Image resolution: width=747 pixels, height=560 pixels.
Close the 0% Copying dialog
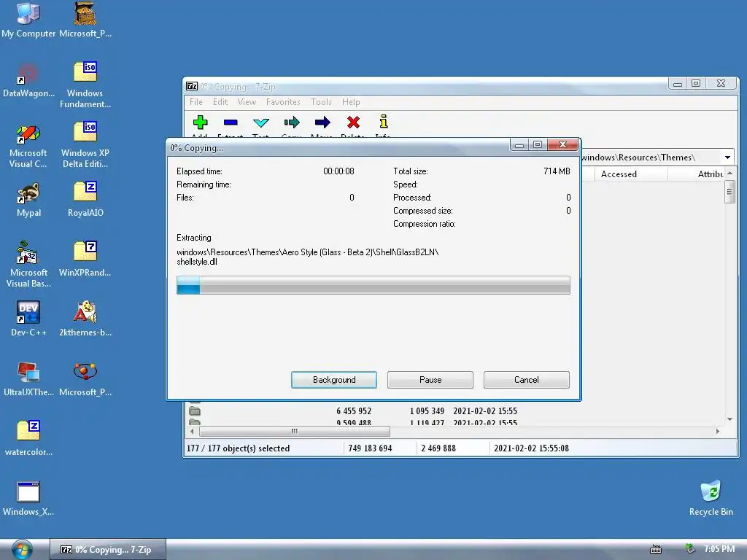click(562, 145)
